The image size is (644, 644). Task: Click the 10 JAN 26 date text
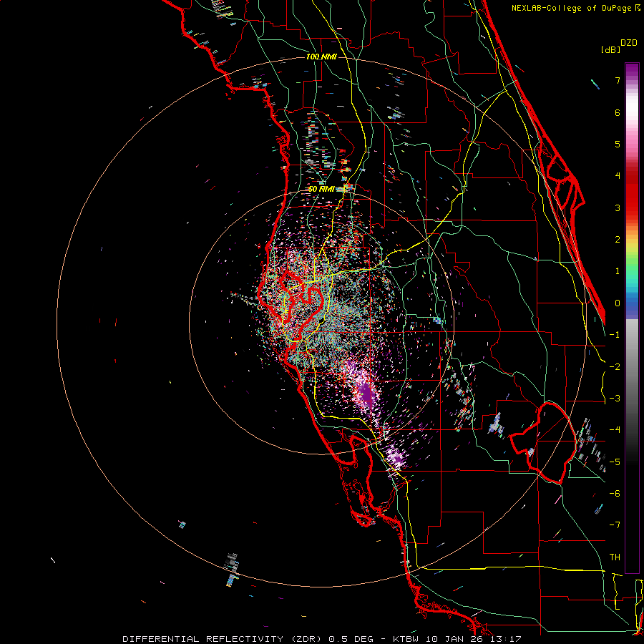pyautogui.click(x=454, y=639)
